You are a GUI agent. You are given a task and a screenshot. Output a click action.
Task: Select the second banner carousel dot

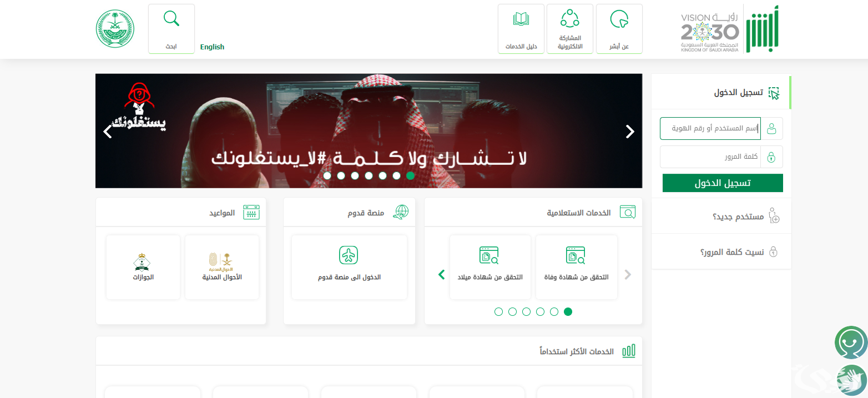click(341, 175)
